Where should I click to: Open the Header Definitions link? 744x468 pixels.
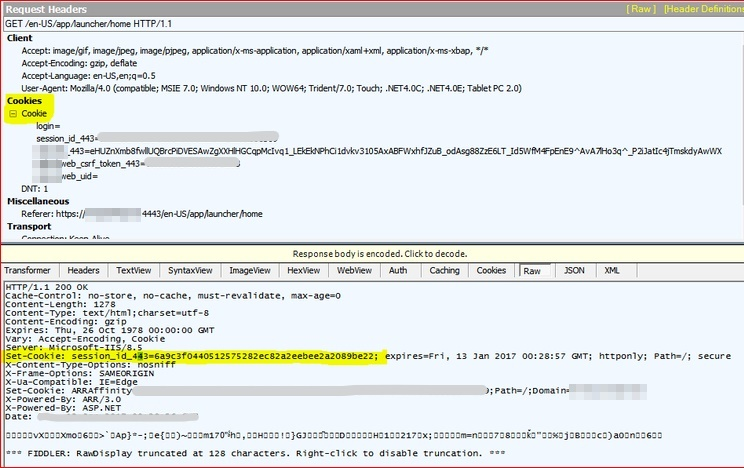pyautogui.click(x=704, y=9)
